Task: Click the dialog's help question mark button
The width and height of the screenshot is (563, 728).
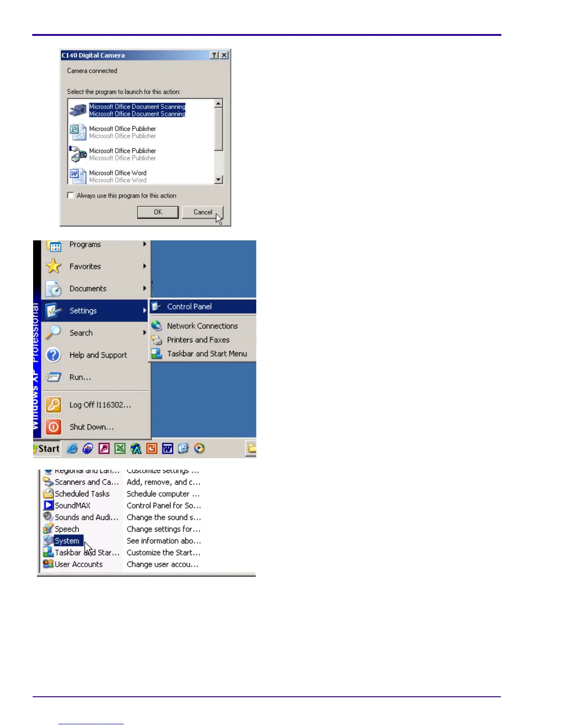Action: click(214, 55)
